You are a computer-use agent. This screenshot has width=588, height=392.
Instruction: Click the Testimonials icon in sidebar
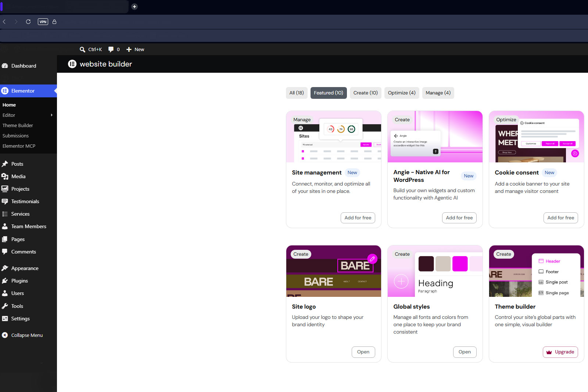[5, 201]
